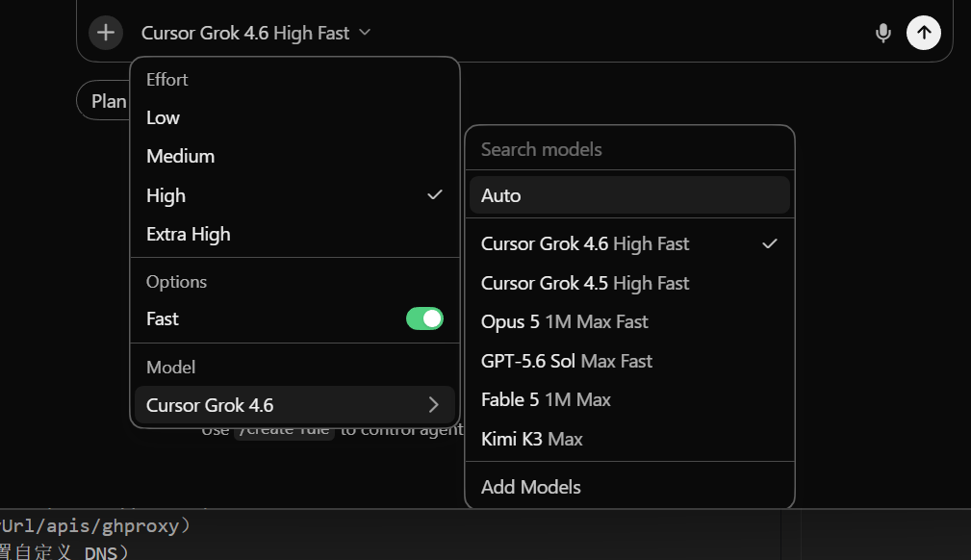Choose Cursor Grok 4.6 High Fast model
The image size is (971, 560).
629,243
